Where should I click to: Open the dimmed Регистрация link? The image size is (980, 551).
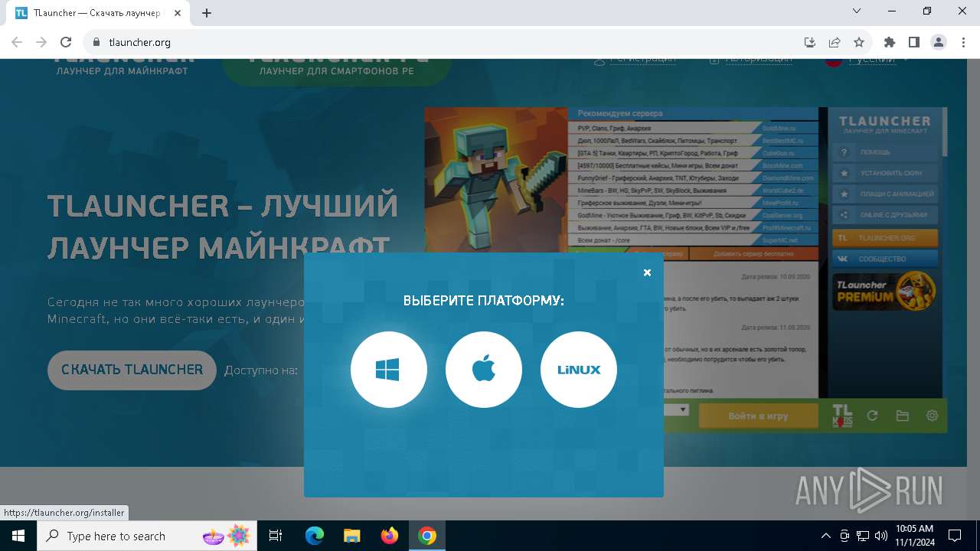point(635,60)
